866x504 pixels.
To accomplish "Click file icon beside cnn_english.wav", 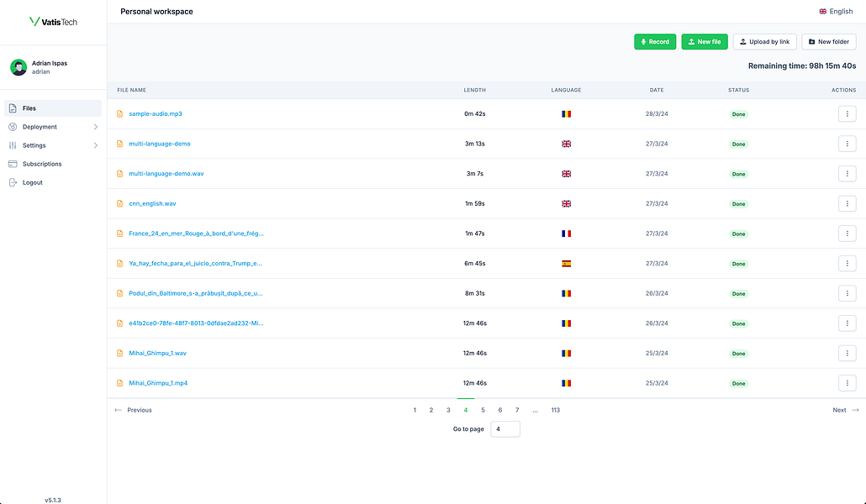I will [x=120, y=203].
